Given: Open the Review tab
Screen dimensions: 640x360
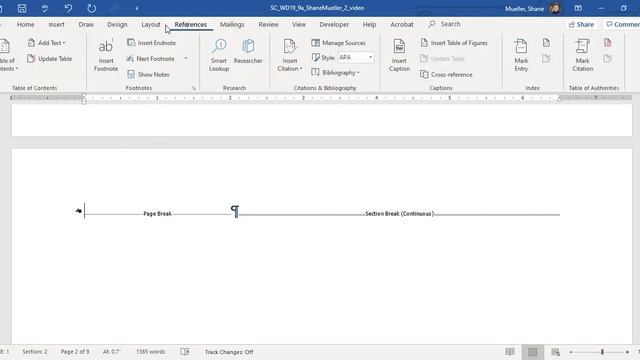Looking at the screenshot, I should click(268, 24).
